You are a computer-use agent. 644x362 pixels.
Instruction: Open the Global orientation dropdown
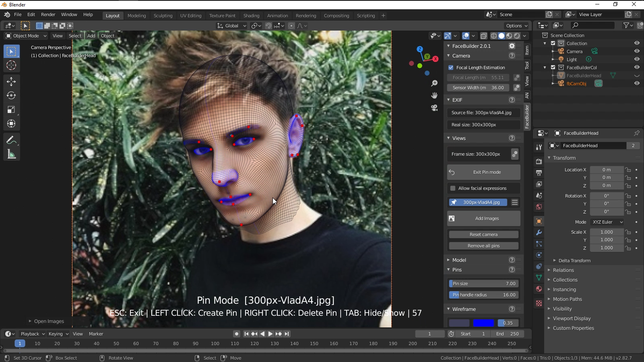[x=231, y=26]
